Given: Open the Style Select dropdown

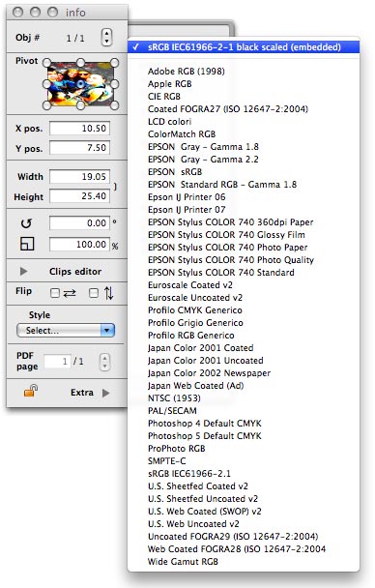Looking at the screenshot, I should [66, 331].
